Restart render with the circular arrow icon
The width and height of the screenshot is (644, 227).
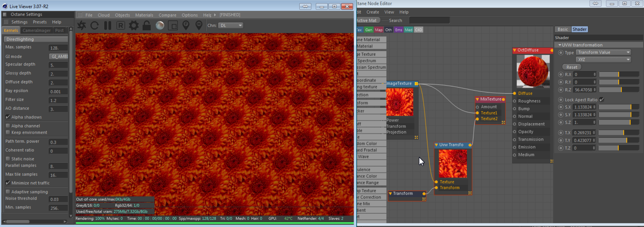click(95, 25)
